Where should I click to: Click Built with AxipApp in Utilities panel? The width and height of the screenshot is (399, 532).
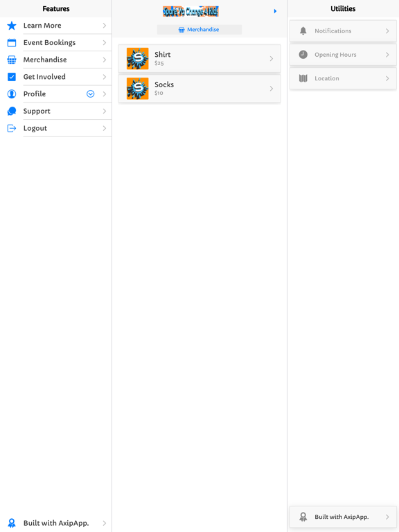click(x=343, y=517)
